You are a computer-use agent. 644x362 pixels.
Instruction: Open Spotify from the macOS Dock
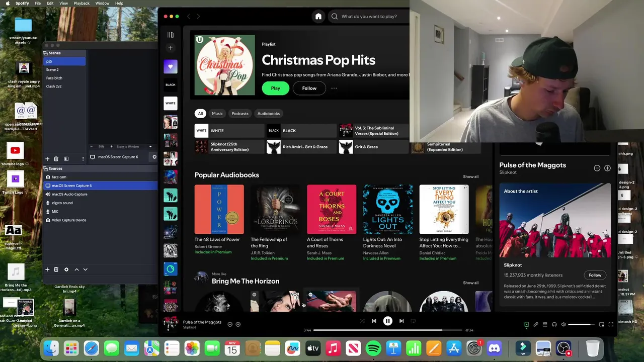[x=373, y=348]
